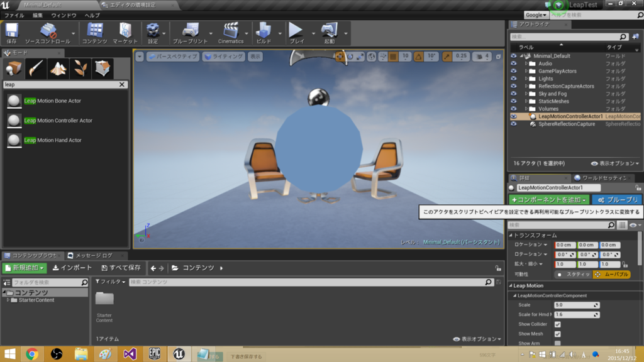Select the rotate gizmo icon in viewport

pos(350,57)
